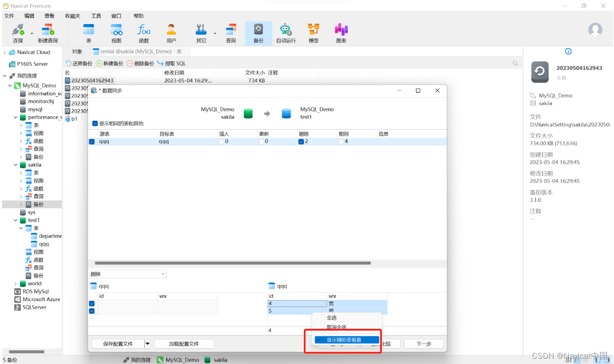Viewport: 614px width, 364px height.
Task: Click the sidebar tree horizontal scrollbar
Action: click(x=27, y=352)
